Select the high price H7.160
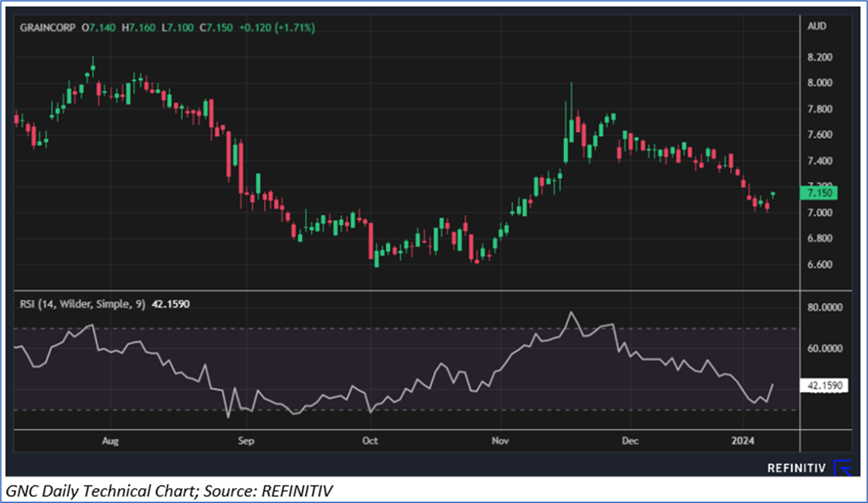Viewport: 868px width, 503px height. coord(137,27)
